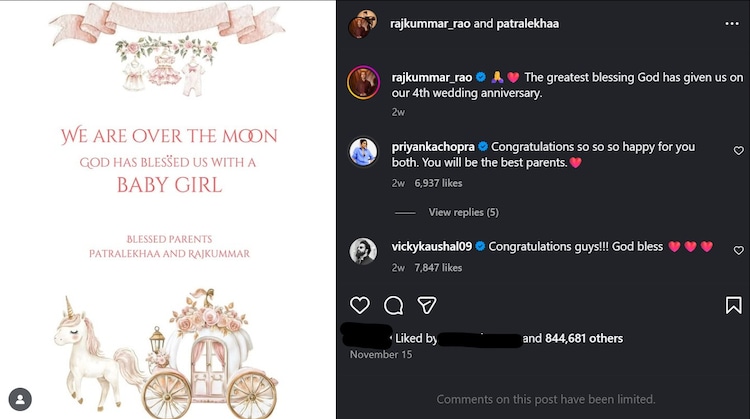Image resolution: width=750 pixels, height=419 pixels.
Task: Save the post with the bookmark icon
Action: (734, 305)
